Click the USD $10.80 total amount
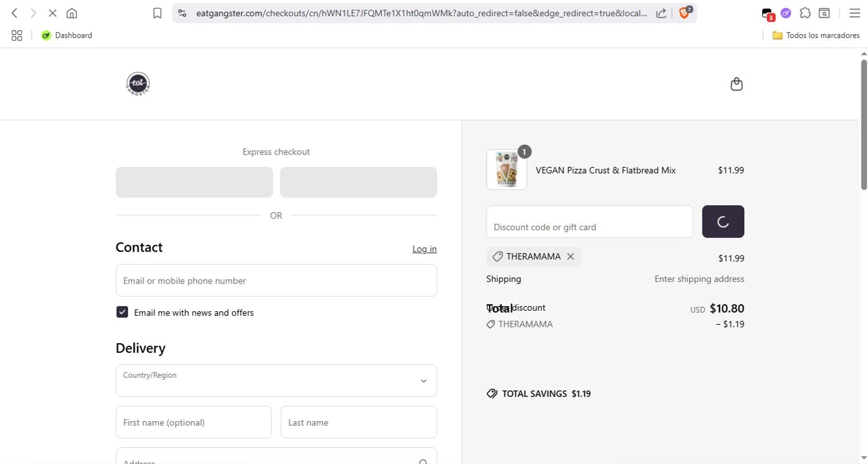The height and width of the screenshot is (464, 868). pyautogui.click(x=717, y=308)
